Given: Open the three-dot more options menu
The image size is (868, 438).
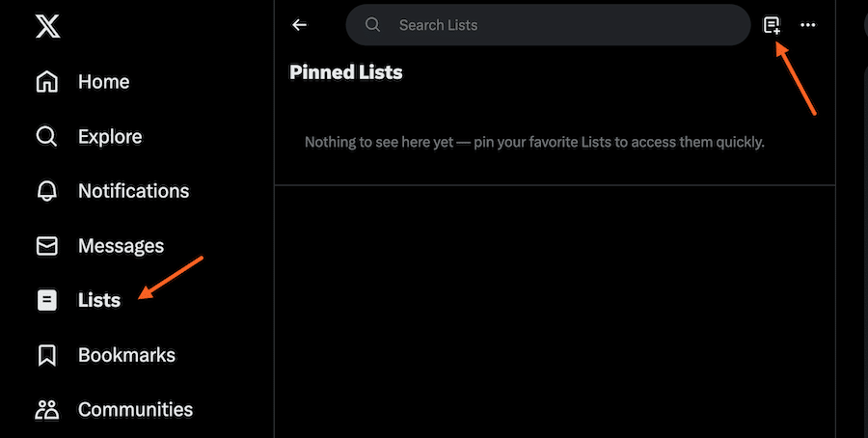Looking at the screenshot, I should click(808, 25).
